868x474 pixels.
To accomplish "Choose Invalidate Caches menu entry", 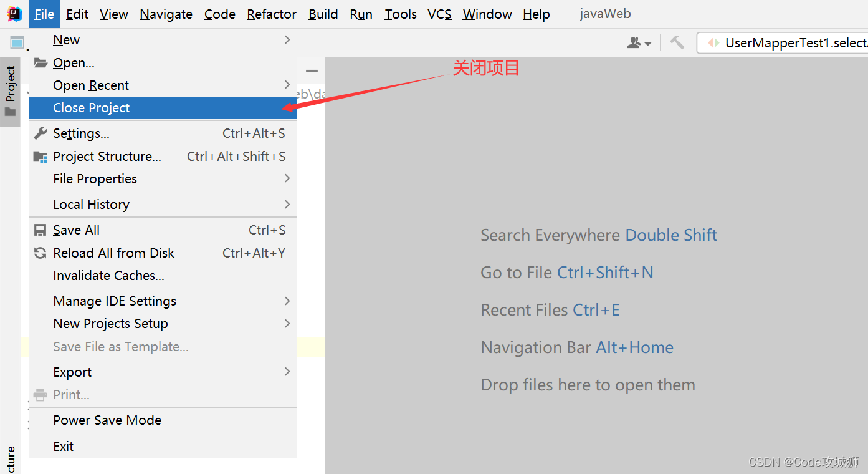I will coord(108,276).
